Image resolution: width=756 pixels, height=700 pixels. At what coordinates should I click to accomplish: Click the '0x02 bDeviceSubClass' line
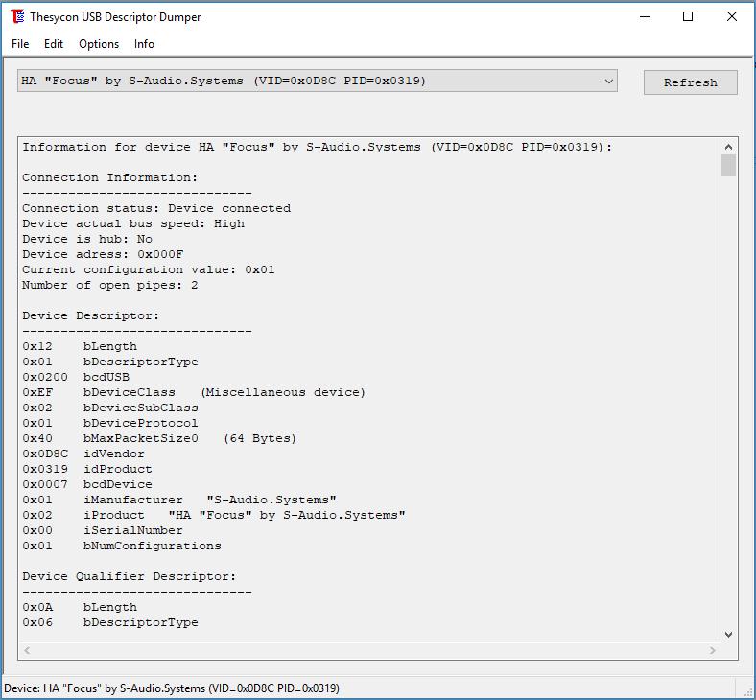click(110, 408)
